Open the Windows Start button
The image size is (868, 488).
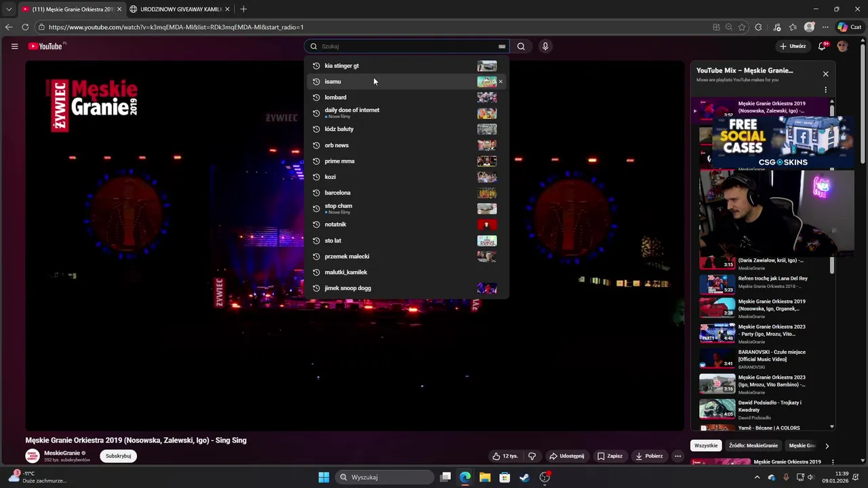[323, 477]
